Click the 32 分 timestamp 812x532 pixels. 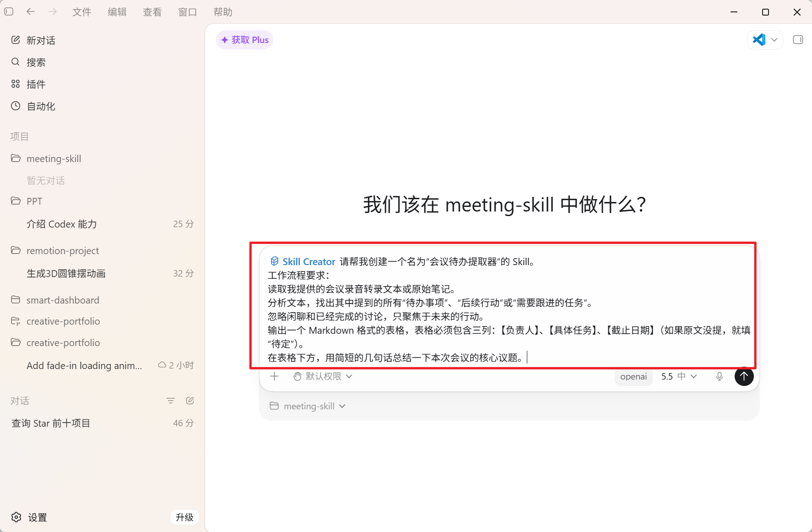(184, 273)
